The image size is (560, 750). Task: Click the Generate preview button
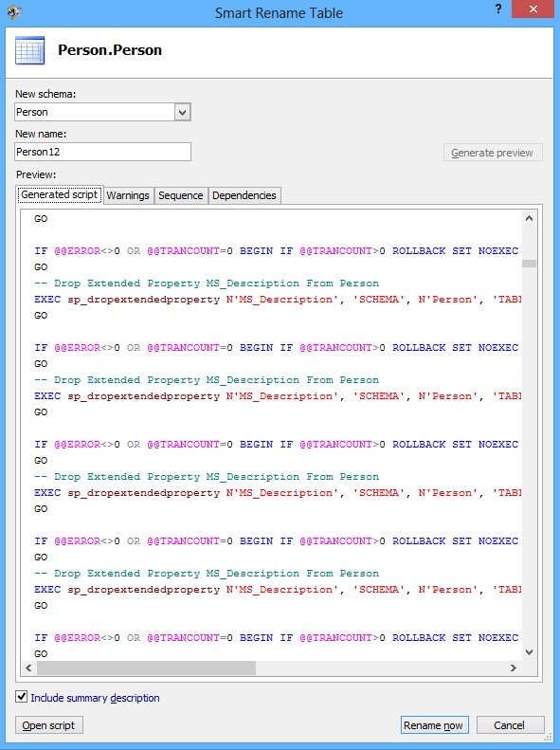click(492, 153)
